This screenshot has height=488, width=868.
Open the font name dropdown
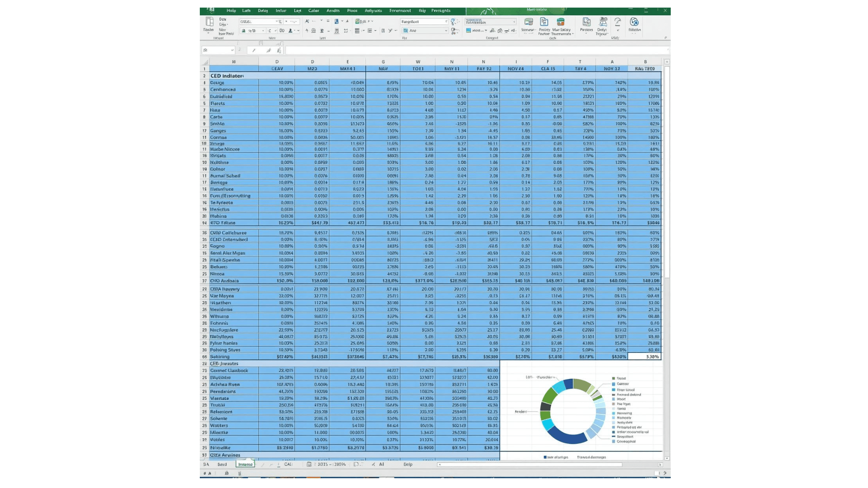pyautogui.click(x=277, y=22)
